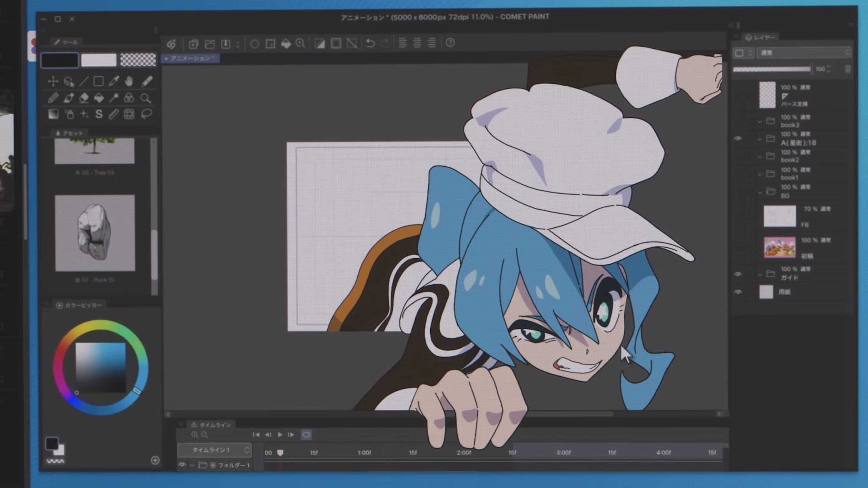
Task: Toggle visibility of A(星街):18 folder
Action: 738,138
